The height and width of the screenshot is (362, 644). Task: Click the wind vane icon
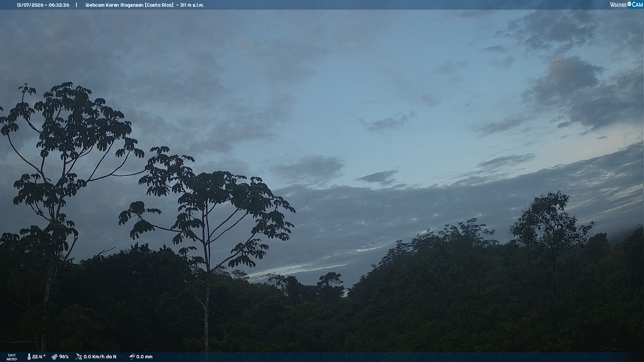pyautogui.click(x=79, y=357)
